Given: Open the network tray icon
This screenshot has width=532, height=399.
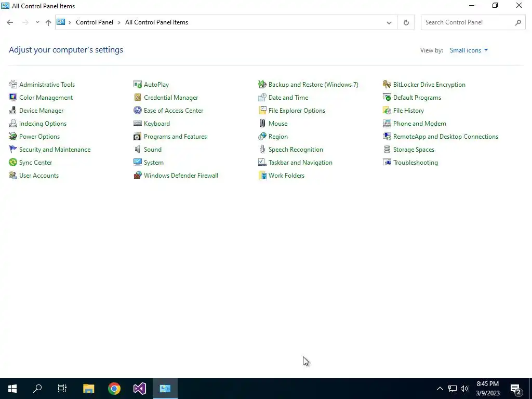Looking at the screenshot, I should (453, 389).
